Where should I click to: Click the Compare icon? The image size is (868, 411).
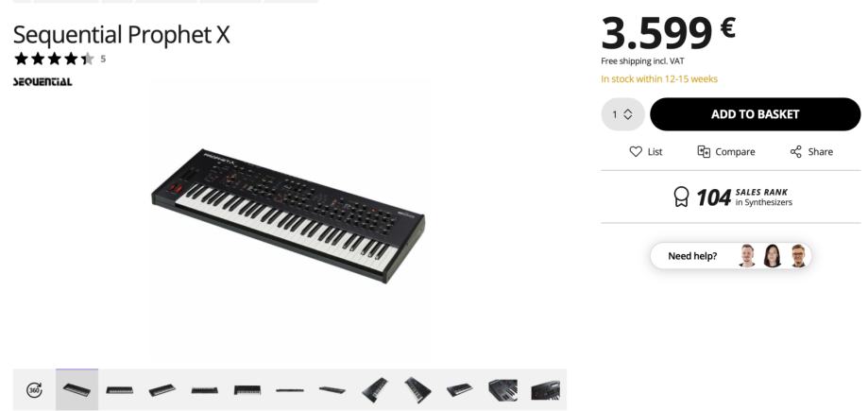point(704,151)
